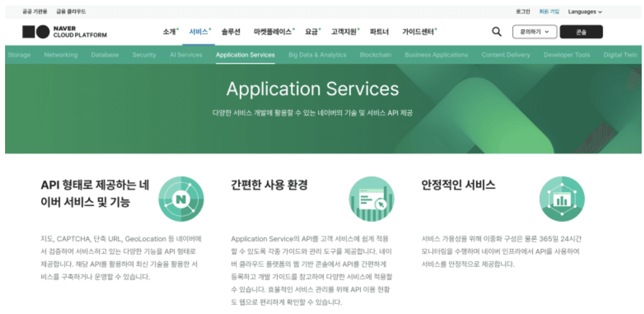Switch to the Database category tab
The width and height of the screenshot is (644, 314).
[105, 55]
